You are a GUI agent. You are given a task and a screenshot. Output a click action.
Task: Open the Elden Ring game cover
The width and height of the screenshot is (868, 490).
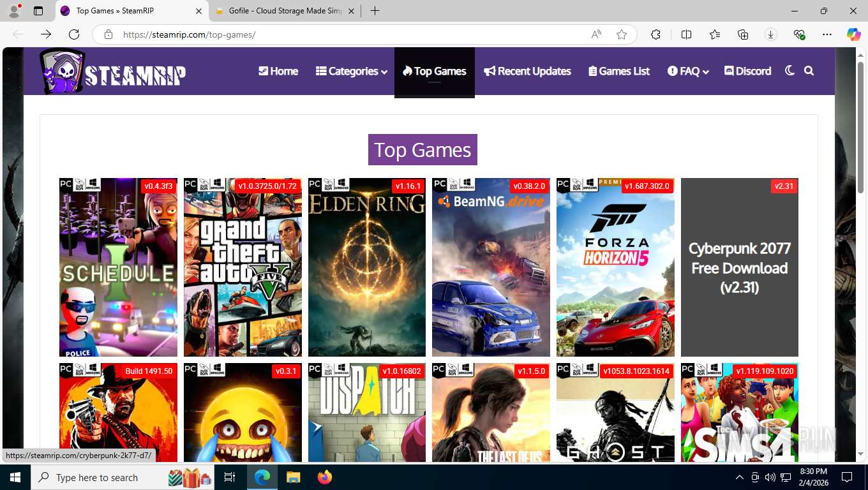point(367,267)
